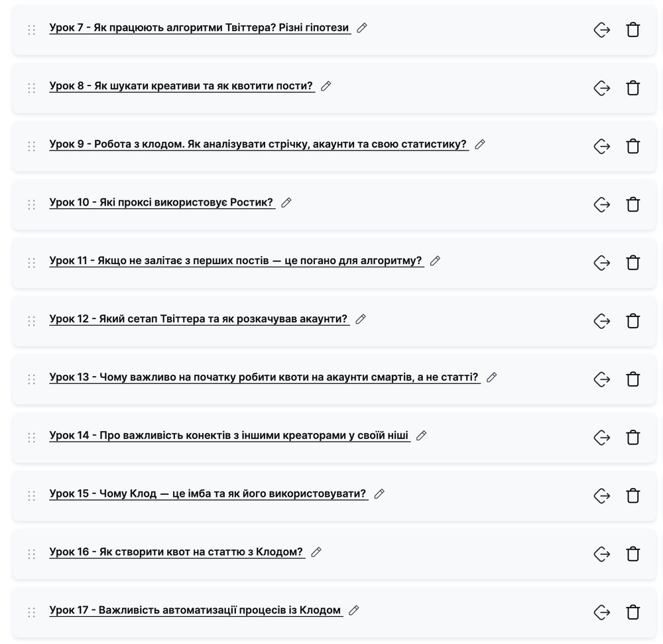Click the drag handle dots for Урок 14
This screenshot has height=644, width=663.
(x=31, y=437)
